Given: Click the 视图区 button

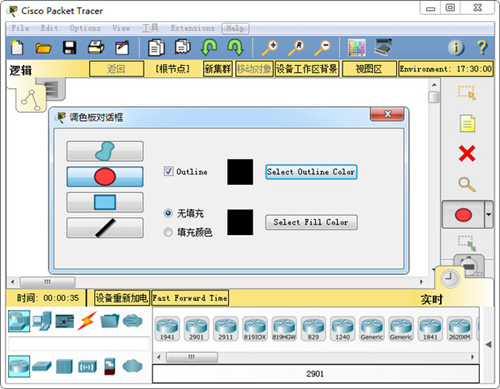Looking at the screenshot, I should pos(369,69).
